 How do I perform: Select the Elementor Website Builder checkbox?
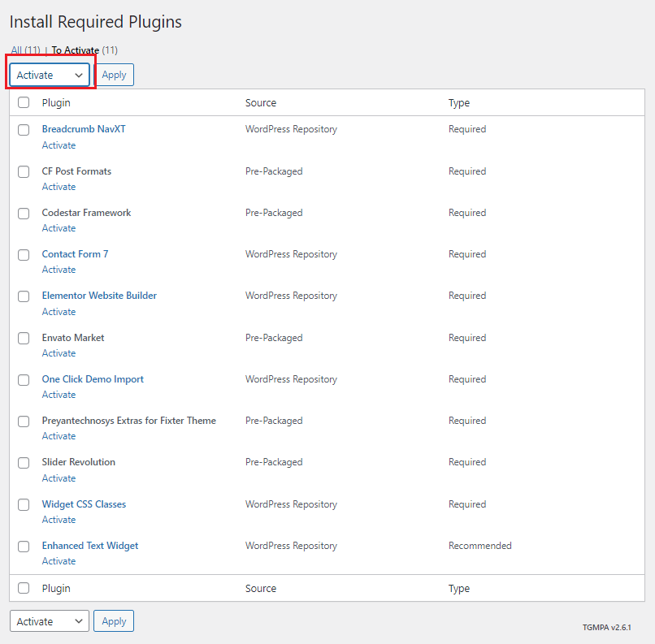[x=24, y=296]
